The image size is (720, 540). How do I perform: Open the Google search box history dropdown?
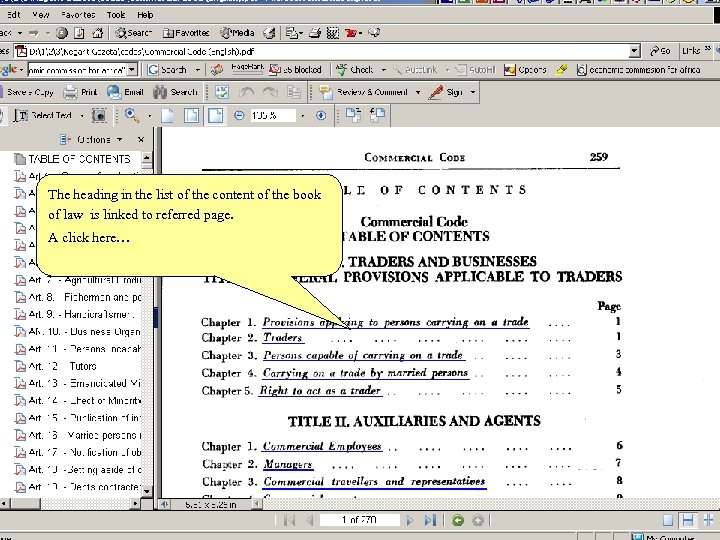point(132,70)
